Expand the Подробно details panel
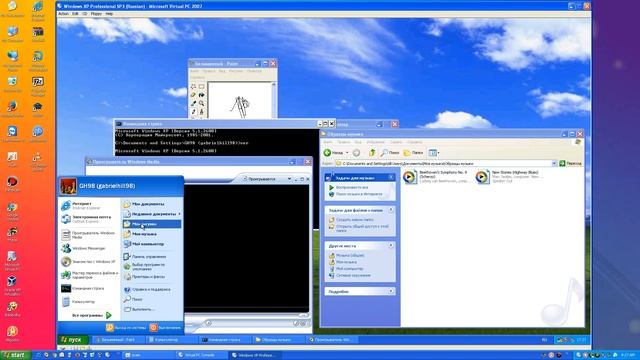 [x=391, y=291]
